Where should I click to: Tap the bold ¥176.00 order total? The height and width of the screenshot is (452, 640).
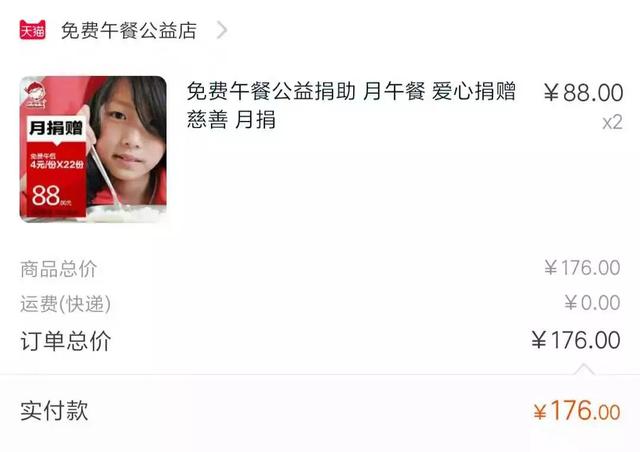(x=576, y=340)
